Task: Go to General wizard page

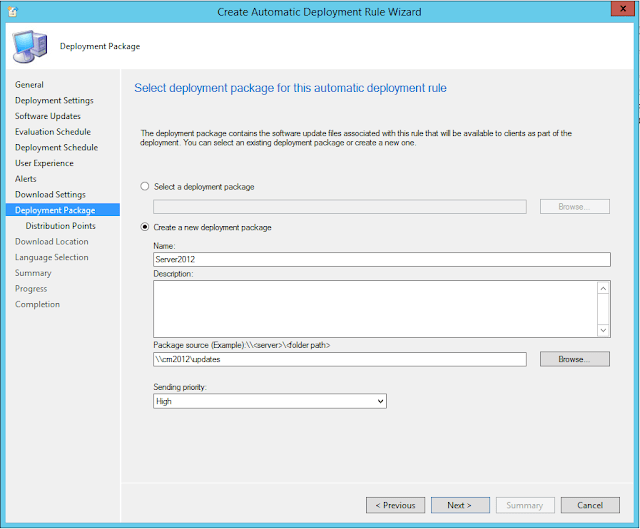Action: (30, 85)
